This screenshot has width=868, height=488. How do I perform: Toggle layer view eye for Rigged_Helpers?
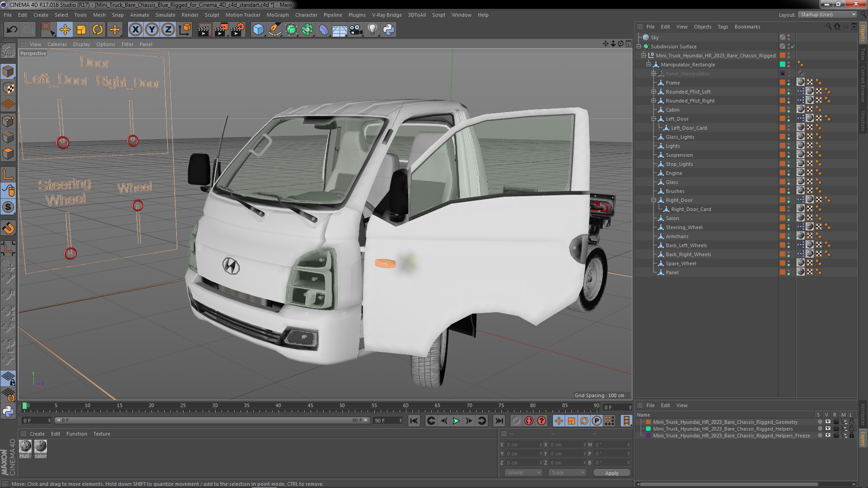point(828,429)
